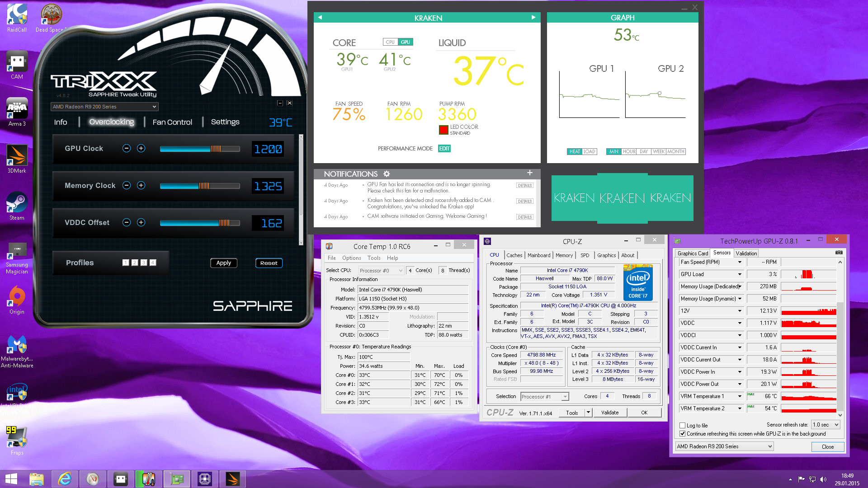Click EDIT next to Performance Mode
Image resolution: width=868 pixels, height=488 pixels.
[444, 149]
